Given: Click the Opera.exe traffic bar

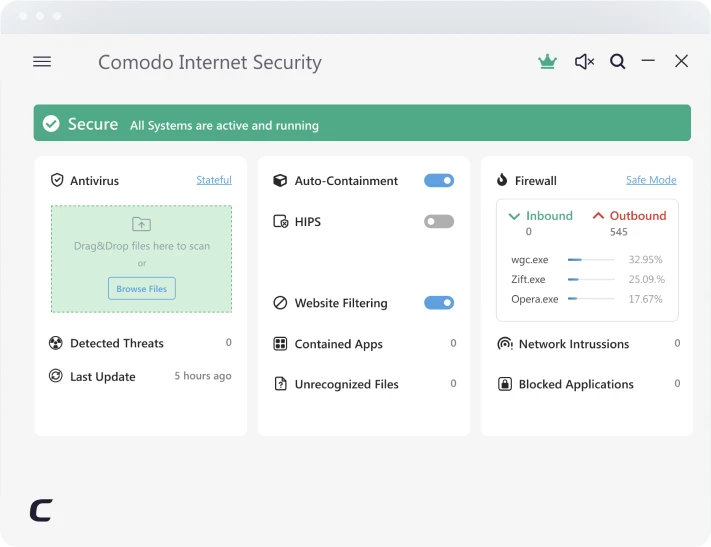Looking at the screenshot, I should (x=591, y=298).
